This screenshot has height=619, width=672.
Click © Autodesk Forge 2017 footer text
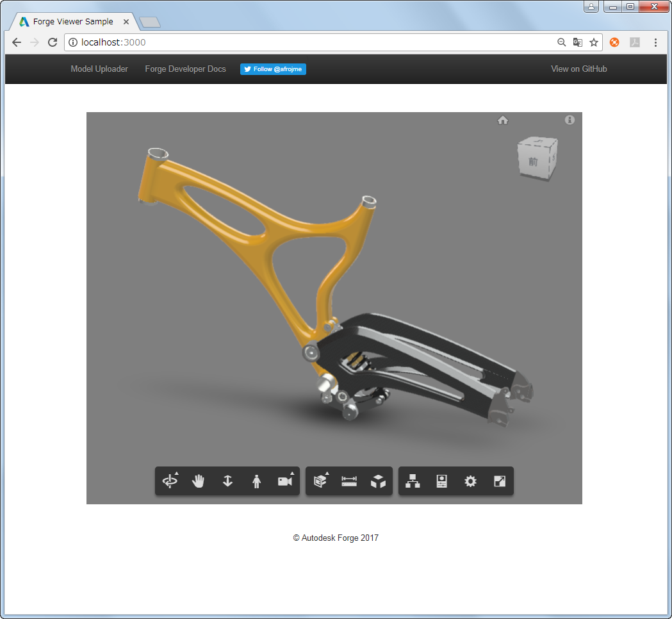336,538
